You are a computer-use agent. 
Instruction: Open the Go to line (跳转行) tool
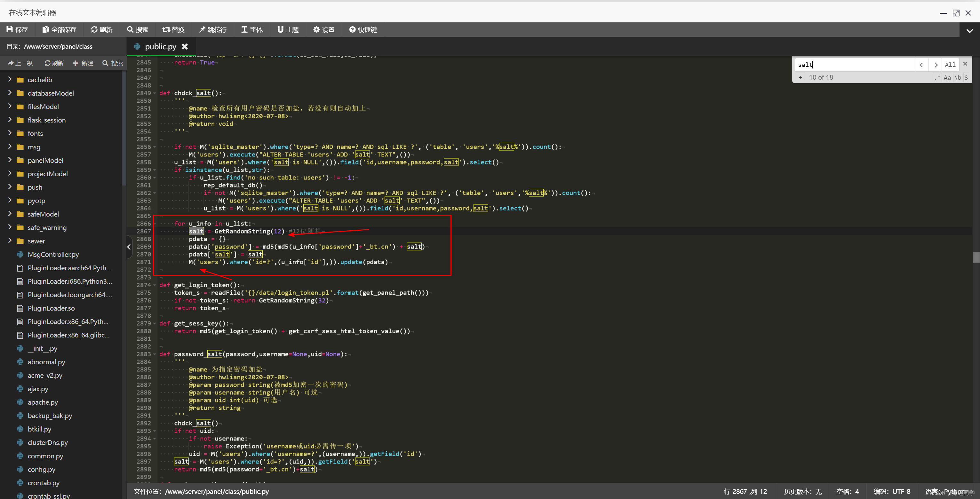[x=213, y=30]
